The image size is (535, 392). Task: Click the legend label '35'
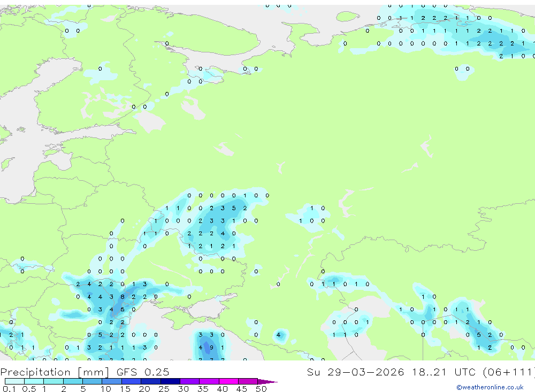[x=203, y=389]
